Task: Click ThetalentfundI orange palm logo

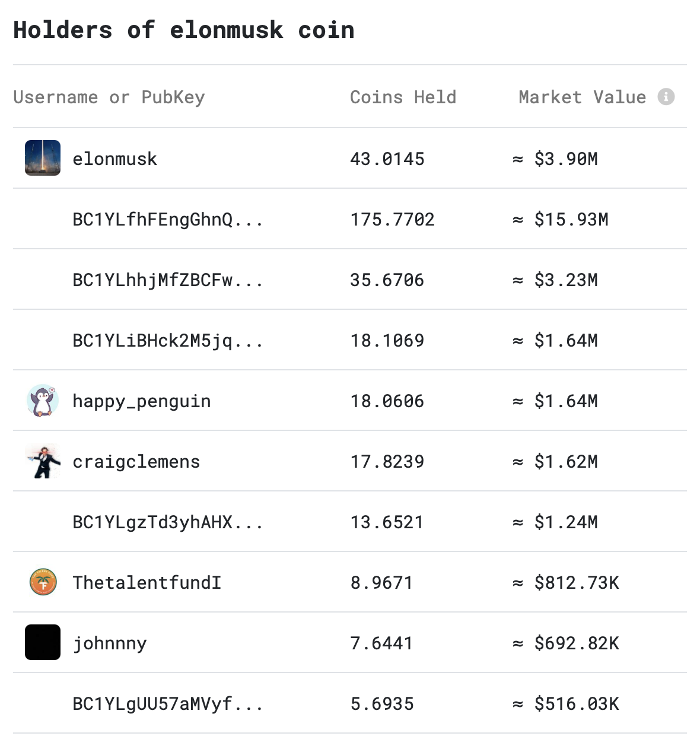Action: pos(43,582)
